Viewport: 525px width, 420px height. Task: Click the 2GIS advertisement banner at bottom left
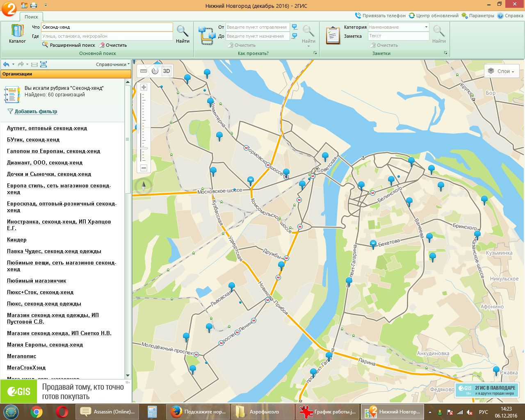(x=66, y=391)
